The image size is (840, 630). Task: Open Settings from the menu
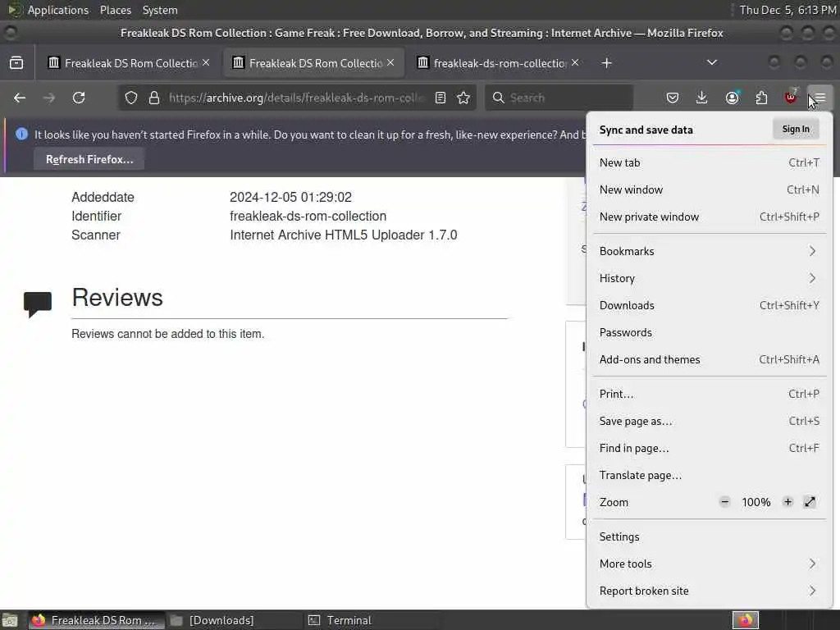point(710,536)
